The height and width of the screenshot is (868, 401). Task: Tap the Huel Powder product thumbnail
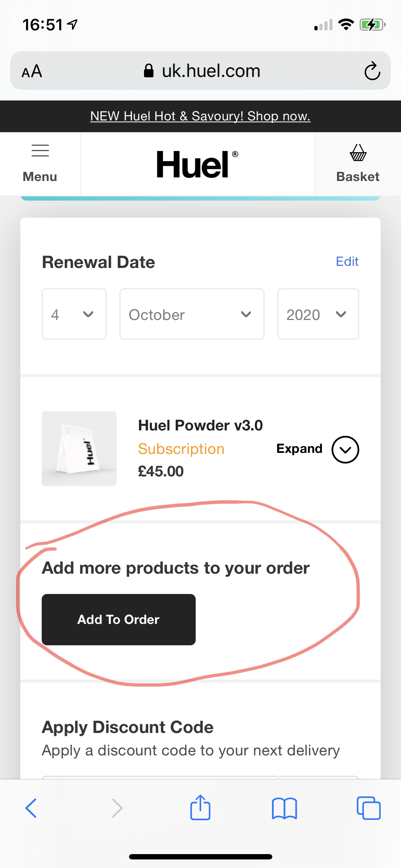click(79, 449)
